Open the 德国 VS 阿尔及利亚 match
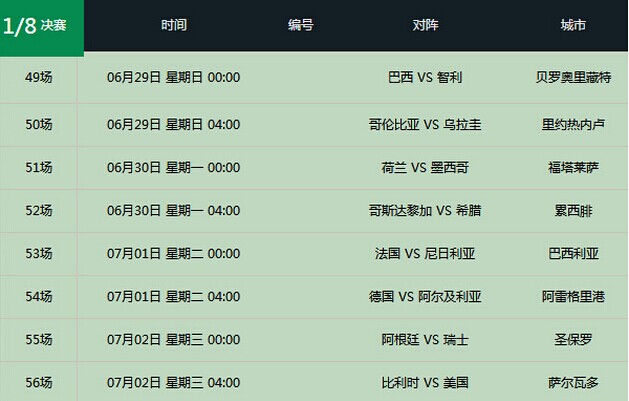The image size is (629, 401). (425, 296)
